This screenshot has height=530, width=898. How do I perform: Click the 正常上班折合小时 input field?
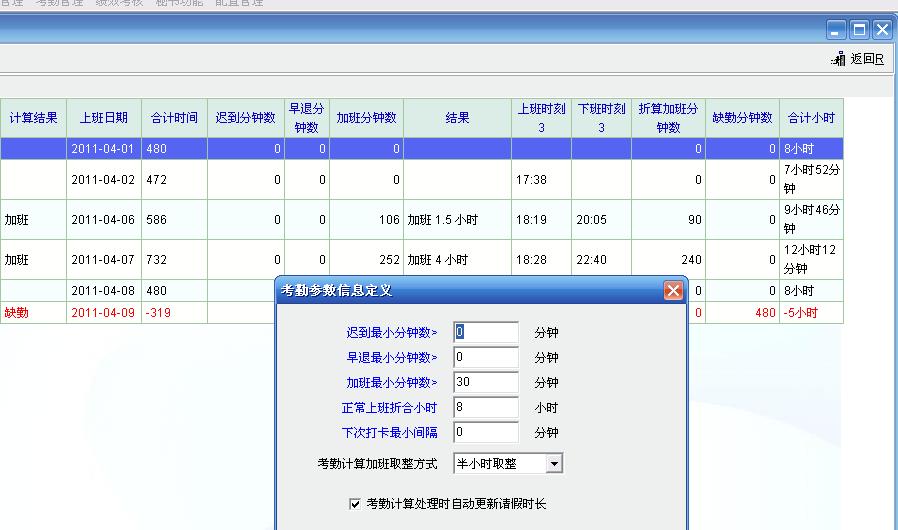click(x=486, y=408)
